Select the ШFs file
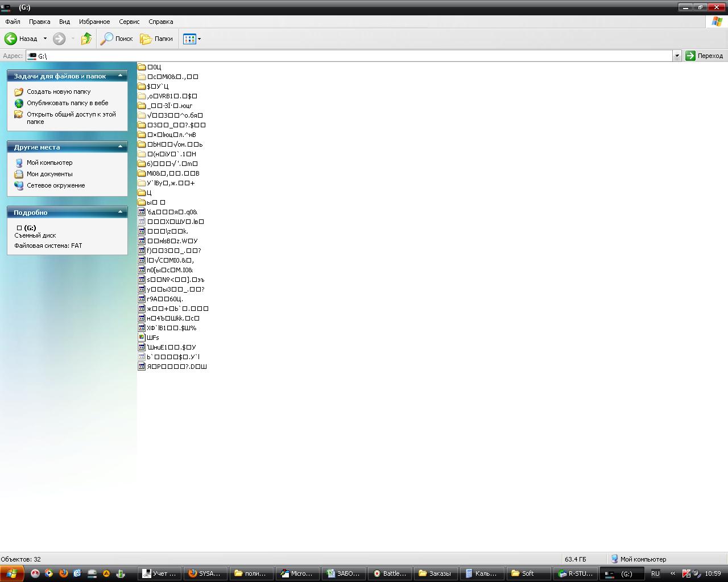Screen dimensions: 728x582 (x=148, y=338)
